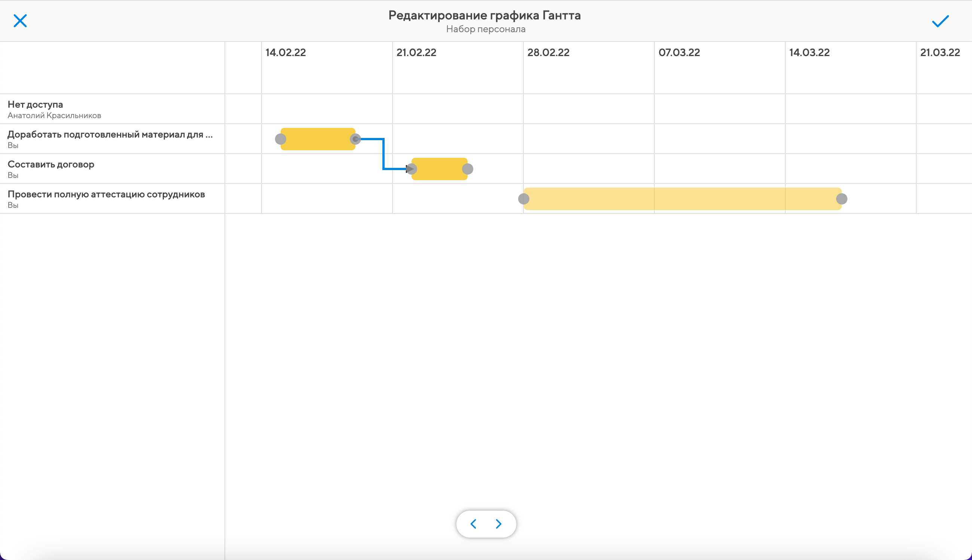Select the 'Доработать подготовленный материал' yellow bar
972x560 pixels.
click(318, 139)
